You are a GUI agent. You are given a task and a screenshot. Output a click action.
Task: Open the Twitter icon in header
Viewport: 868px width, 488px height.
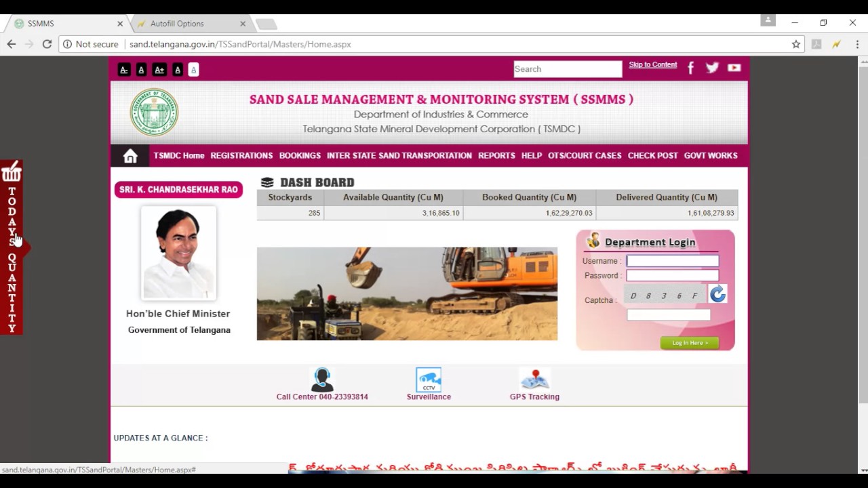coord(712,68)
